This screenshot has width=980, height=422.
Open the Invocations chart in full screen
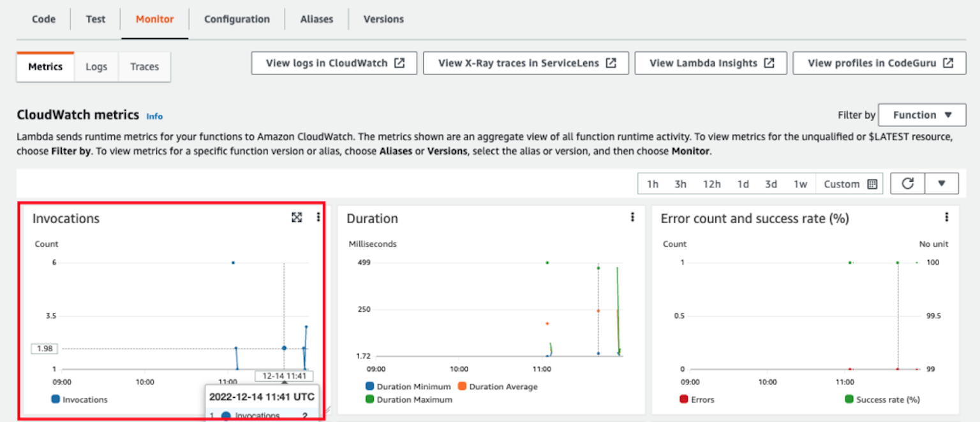click(297, 217)
